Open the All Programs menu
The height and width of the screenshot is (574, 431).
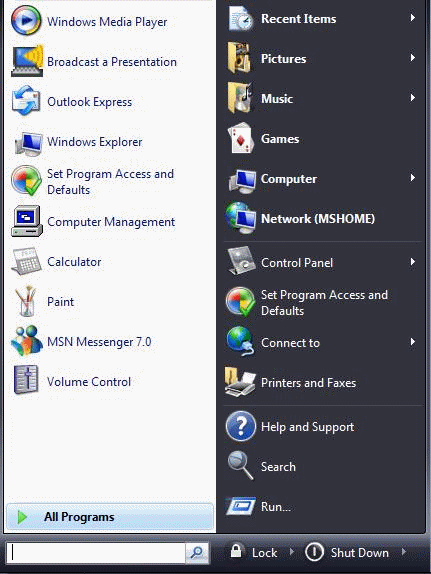click(x=110, y=517)
